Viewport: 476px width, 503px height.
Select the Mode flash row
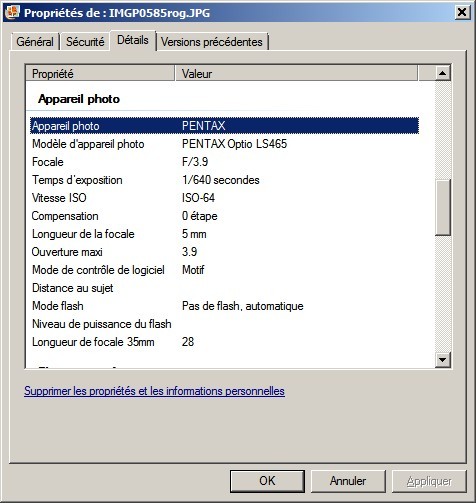(x=224, y=306)
